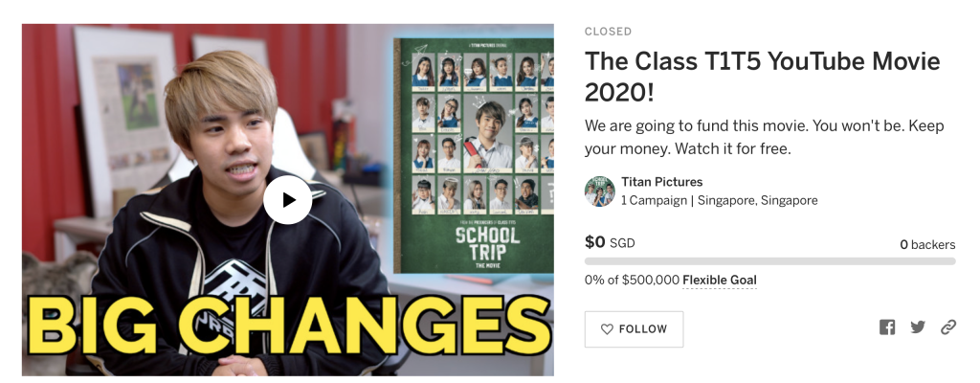Click the School Trip movie poster

pos(474,153)
